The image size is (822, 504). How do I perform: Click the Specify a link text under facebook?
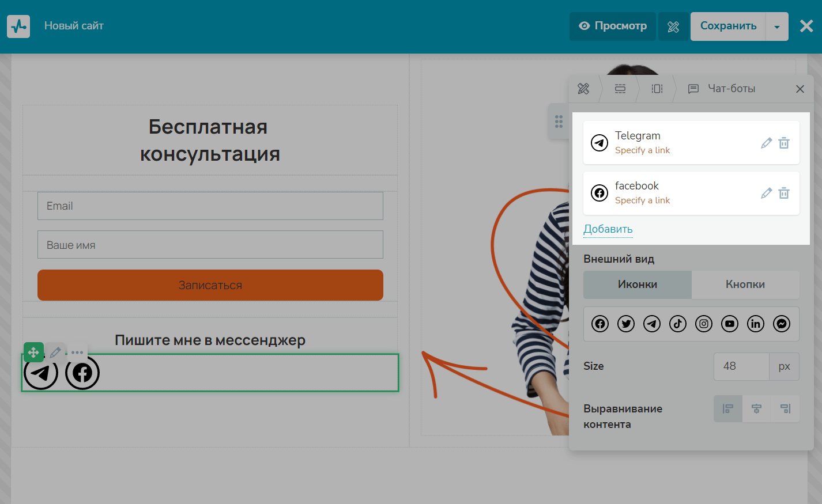tap(642, 200)
